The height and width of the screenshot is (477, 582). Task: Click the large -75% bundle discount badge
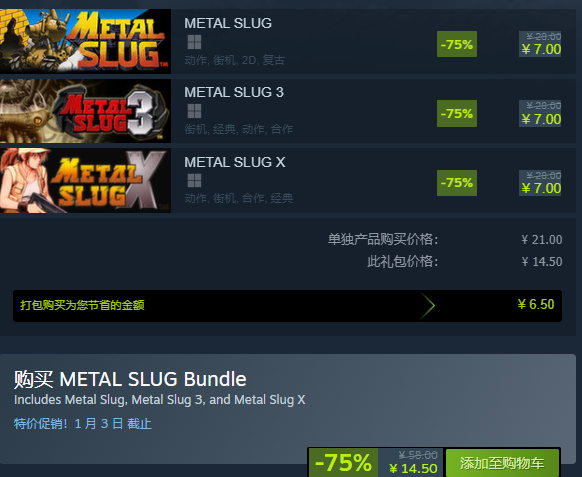(343, 463)
